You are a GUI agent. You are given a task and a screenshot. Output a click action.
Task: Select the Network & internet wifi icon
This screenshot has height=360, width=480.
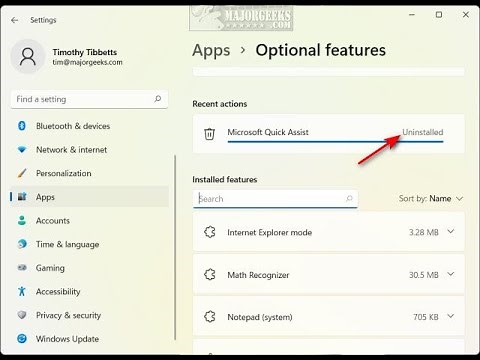pos(22,150)
